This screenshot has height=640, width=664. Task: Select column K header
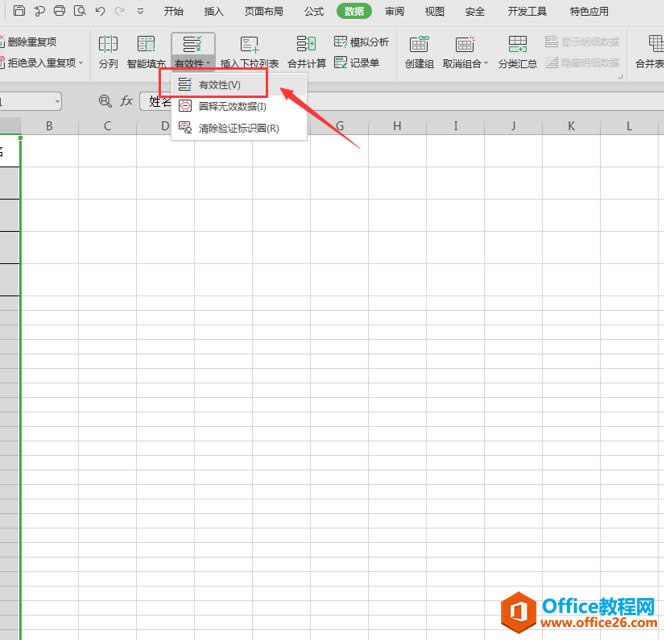[571, 126]
